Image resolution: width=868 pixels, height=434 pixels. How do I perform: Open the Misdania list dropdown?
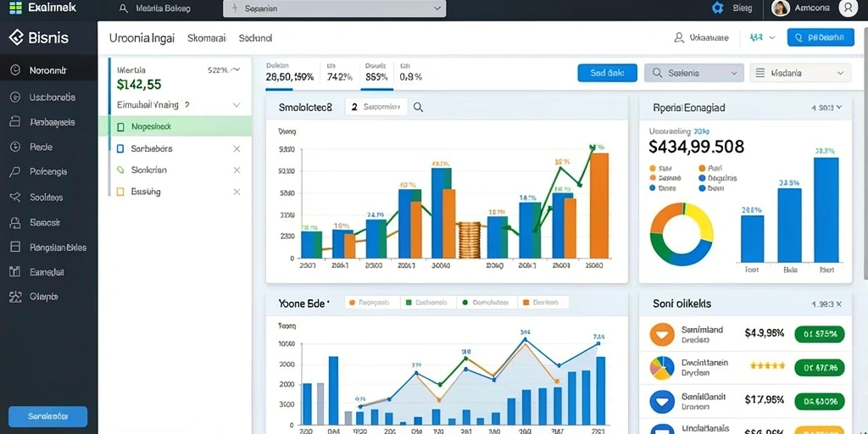point(800,73)
